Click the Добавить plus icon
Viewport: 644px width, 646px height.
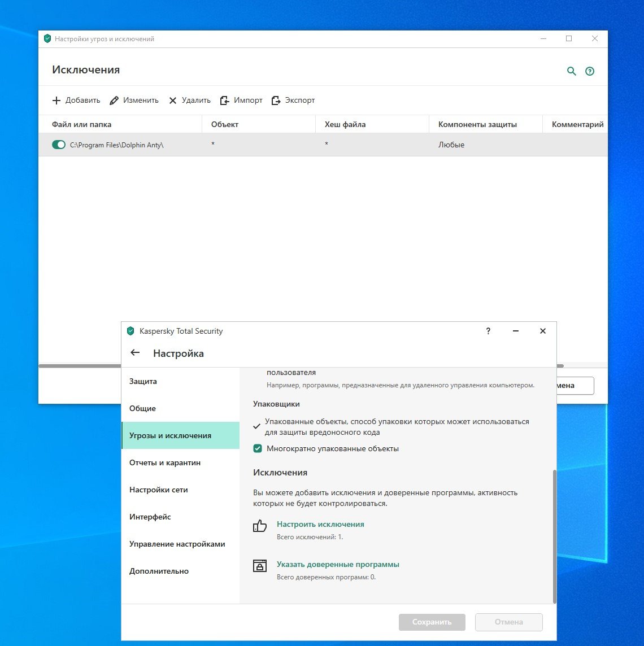point(56,100)
